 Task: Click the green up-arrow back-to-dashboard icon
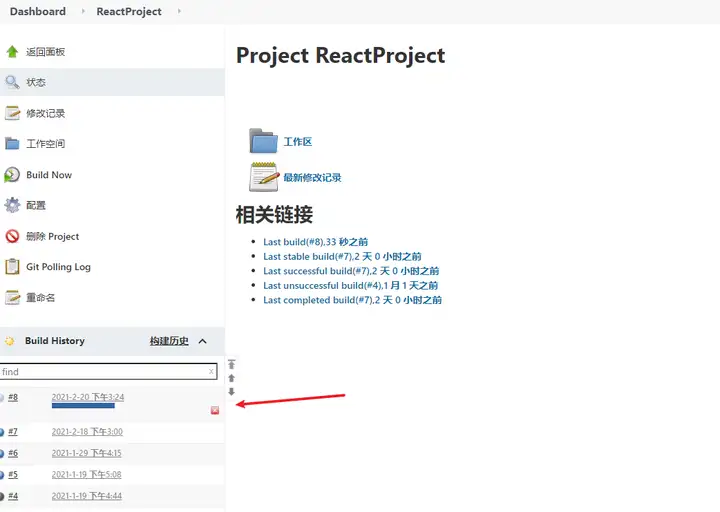click(x=12, y=51)
